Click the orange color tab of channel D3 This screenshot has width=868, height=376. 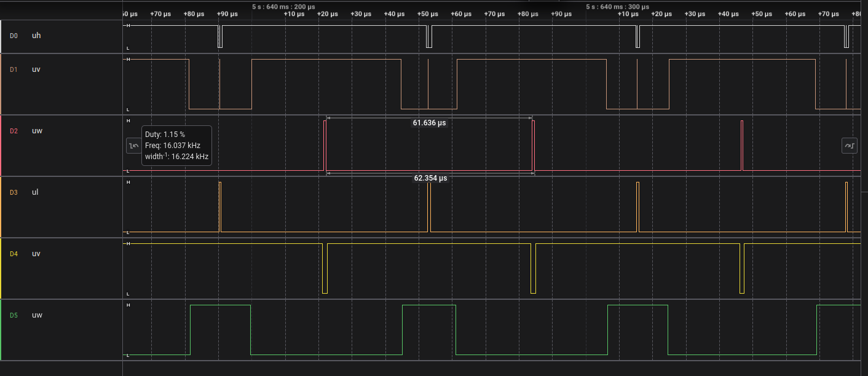[x=2, y=207]
